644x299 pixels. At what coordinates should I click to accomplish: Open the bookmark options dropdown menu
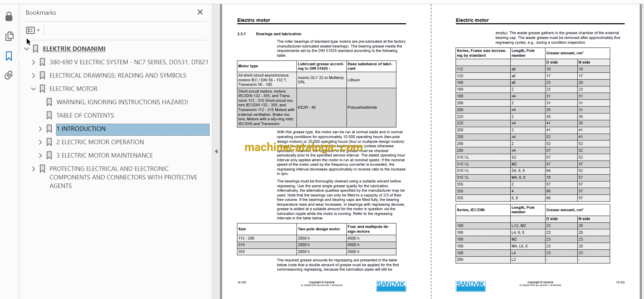pos(33,30)
